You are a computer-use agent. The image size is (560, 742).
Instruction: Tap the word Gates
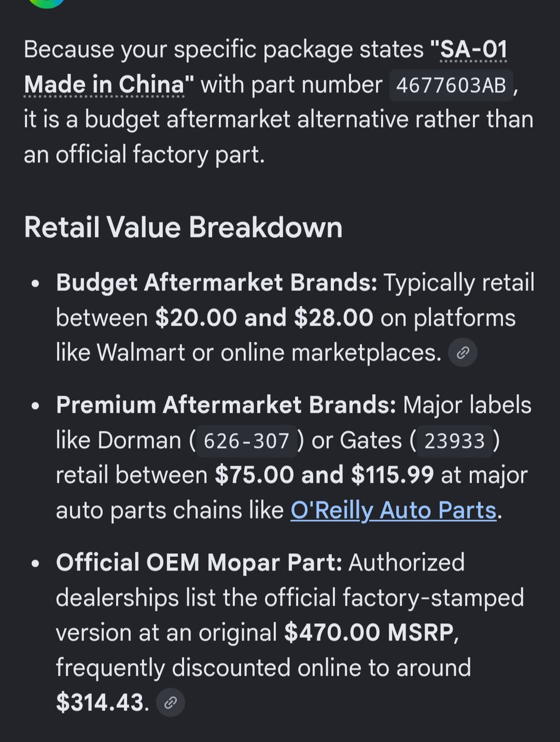(371, 441)
